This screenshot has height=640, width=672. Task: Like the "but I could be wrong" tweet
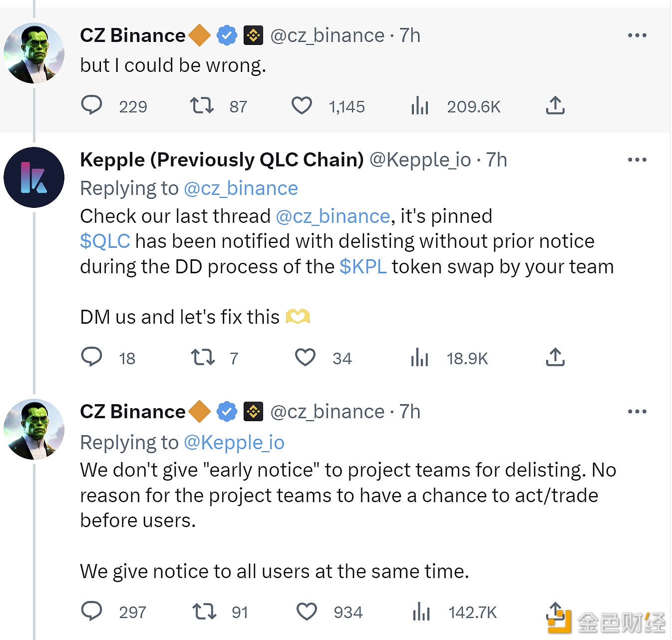click(x=302, y=105)
